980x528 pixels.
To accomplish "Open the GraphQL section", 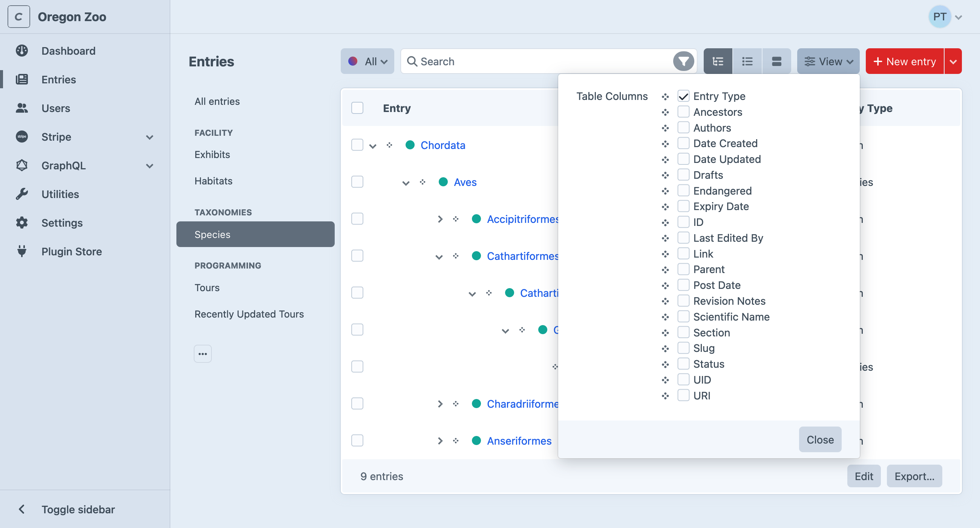I will (64, 166).
